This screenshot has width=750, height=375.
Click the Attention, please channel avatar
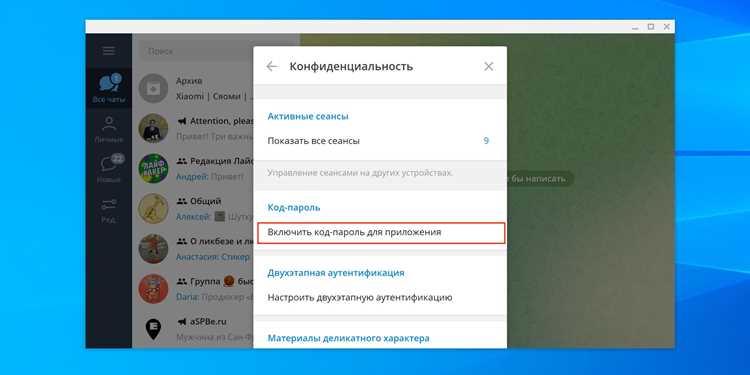pyautogui.click(x=154, y=129)
